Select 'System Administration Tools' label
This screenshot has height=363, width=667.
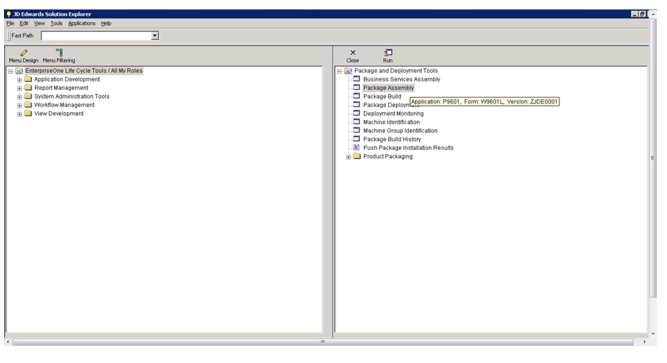[x=72, y=97]
